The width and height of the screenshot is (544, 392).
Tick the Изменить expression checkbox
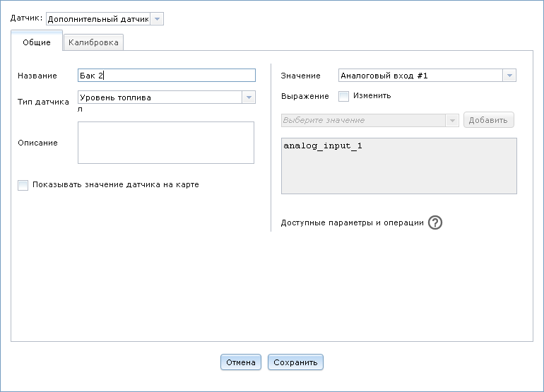click(344, 96)
